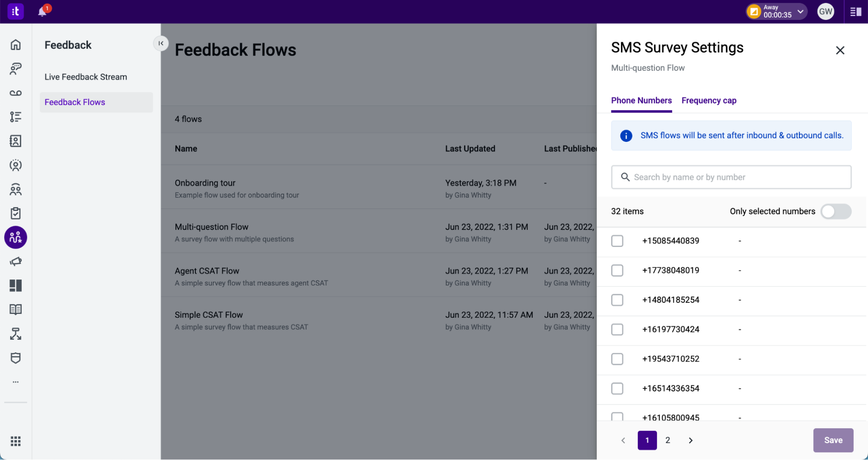Image resolution: width=868 pixels, height=460 pixels.
Task: Go to page 2 of numbers
Action: tap(667, 440)
